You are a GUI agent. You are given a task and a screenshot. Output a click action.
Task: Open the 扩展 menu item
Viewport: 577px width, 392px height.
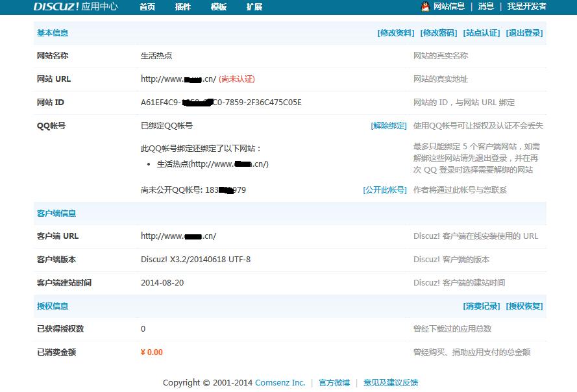[254, 7]
